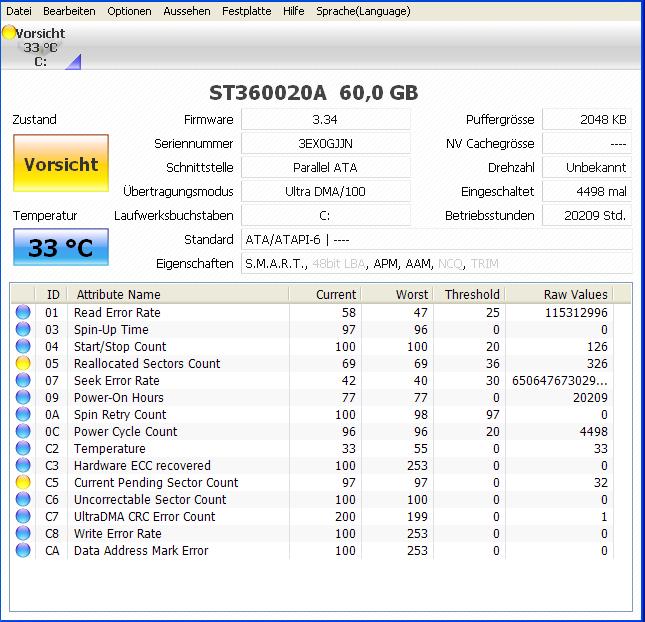Click the blue status icon for Uncorrectable Sector Count

coord(23,499)
